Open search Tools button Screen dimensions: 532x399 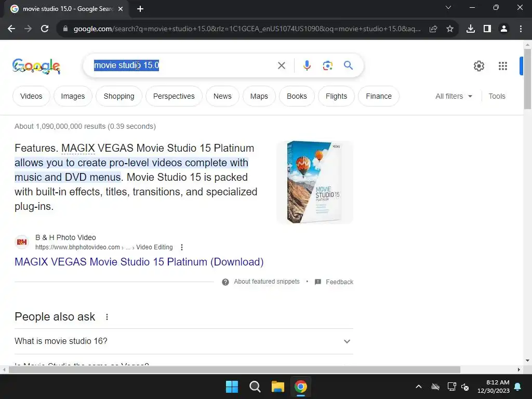point(497,96)
